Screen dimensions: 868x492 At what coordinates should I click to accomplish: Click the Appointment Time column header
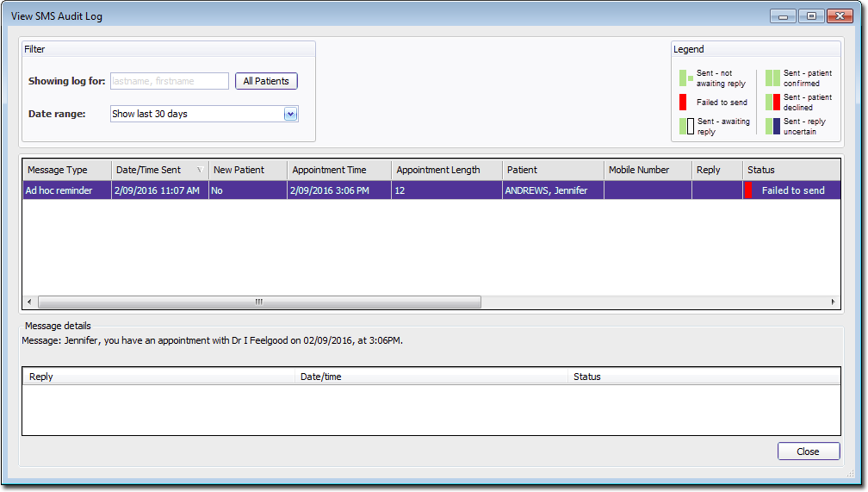click(x=338, y=170)
